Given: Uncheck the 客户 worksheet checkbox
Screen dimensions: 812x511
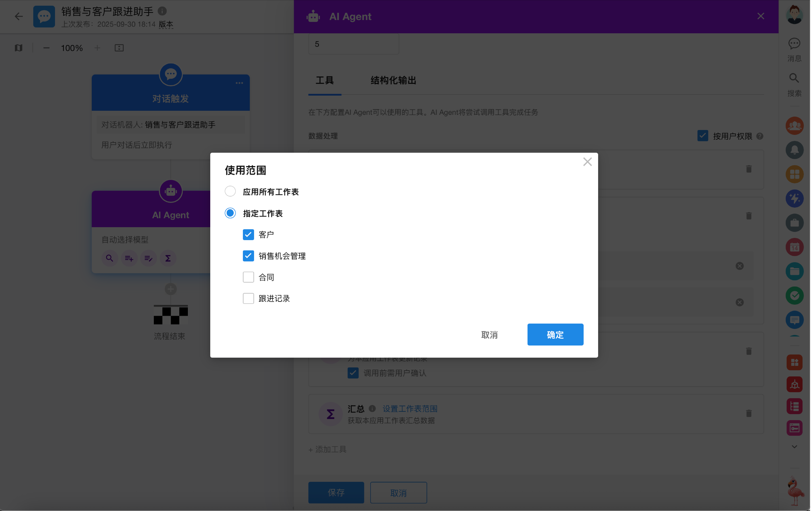Looking at the screenshot, I should [x=248, y=235].
